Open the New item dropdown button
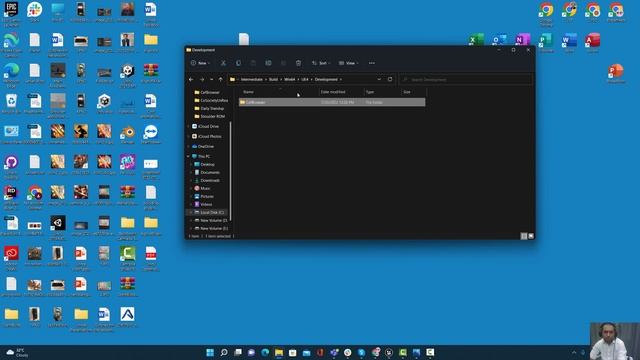The height and width of the screenshot is (360, 640). (200, 63)
